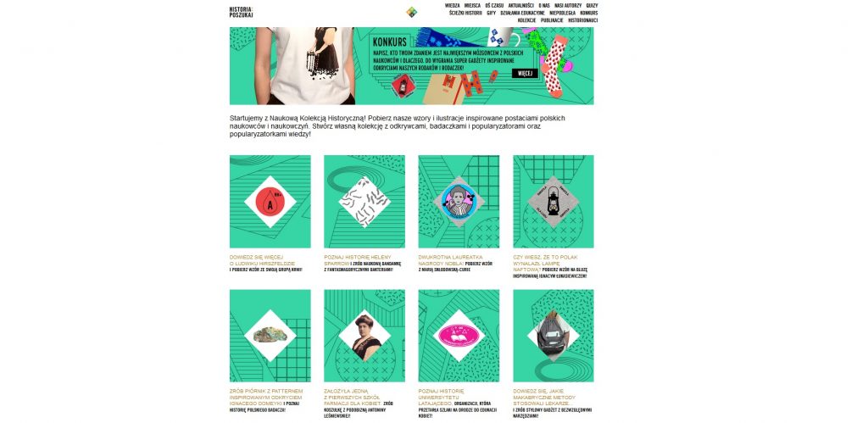Screen dimensions: 868x423
Task: Open the Antonina Leśniewska portrait tile
Action: pyautogui.click(x=364, y=336)
